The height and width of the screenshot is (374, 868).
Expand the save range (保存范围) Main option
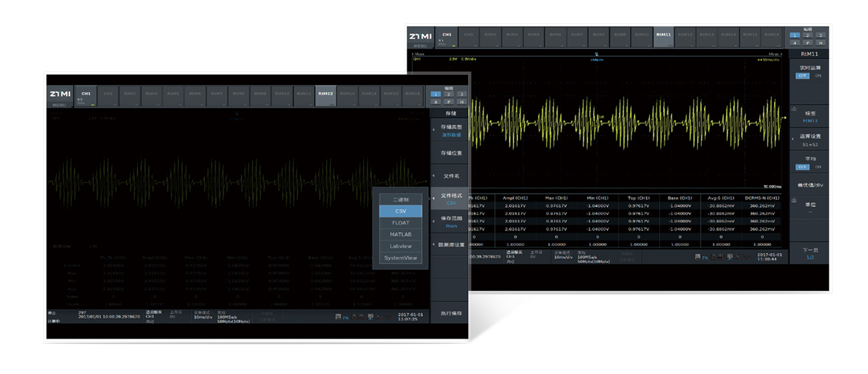(451, 222)
